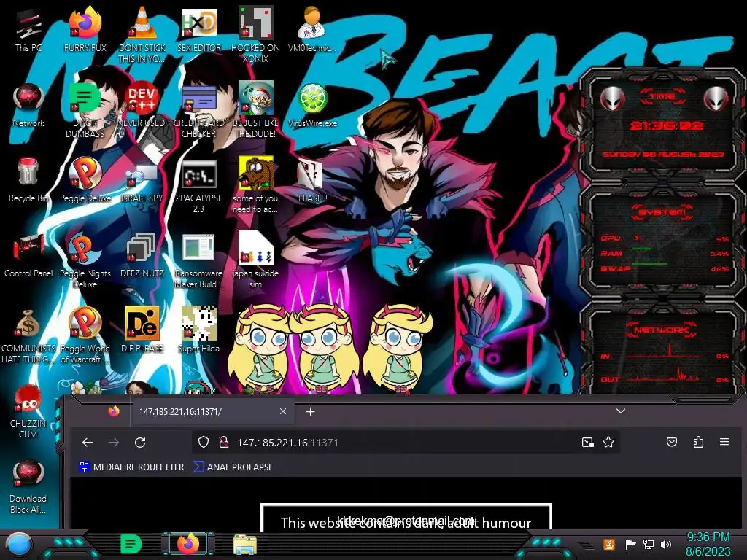
Task: Open volume speaker tray icon
Action: (x=666, y=544)
